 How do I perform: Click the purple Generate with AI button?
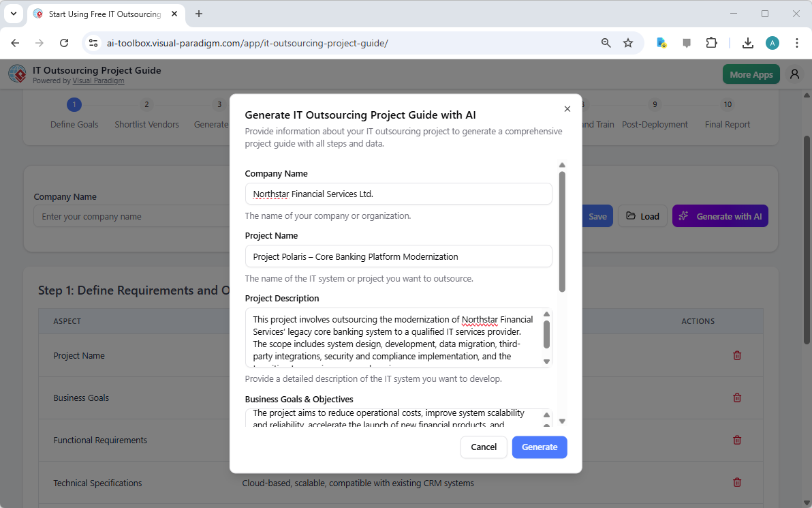tap(720, 215)
